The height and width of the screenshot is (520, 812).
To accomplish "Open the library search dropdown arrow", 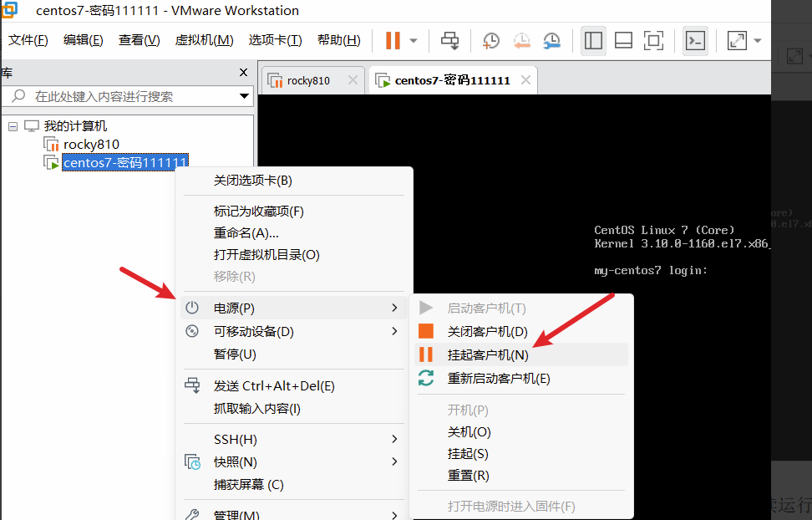I will coord(245,96).
